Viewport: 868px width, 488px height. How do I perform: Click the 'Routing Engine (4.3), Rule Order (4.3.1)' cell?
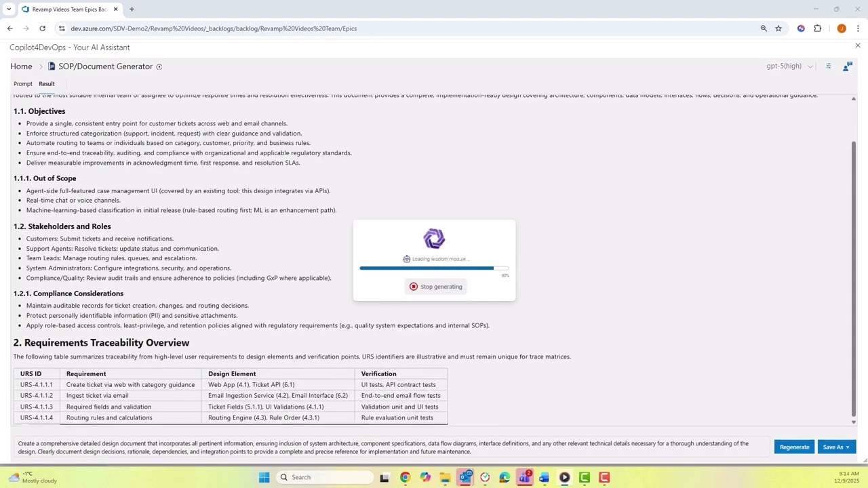(277, 418)
